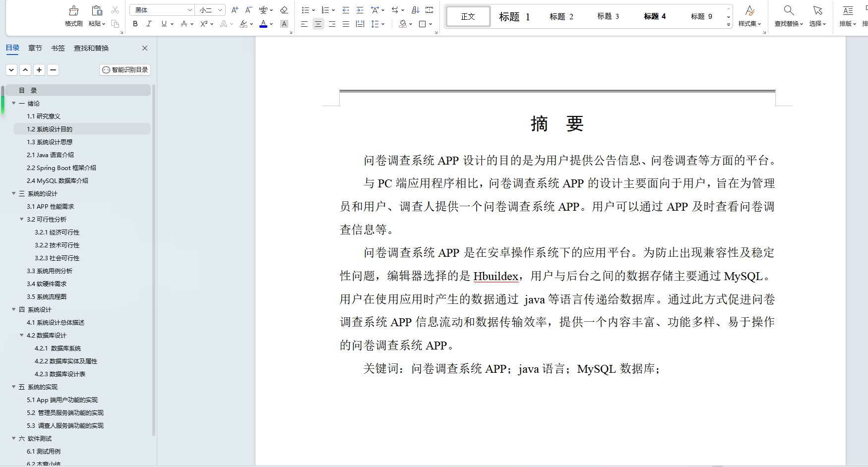Switch to the 书签 tab
Screen dimensions: 868x467
(x=58, y=48)
